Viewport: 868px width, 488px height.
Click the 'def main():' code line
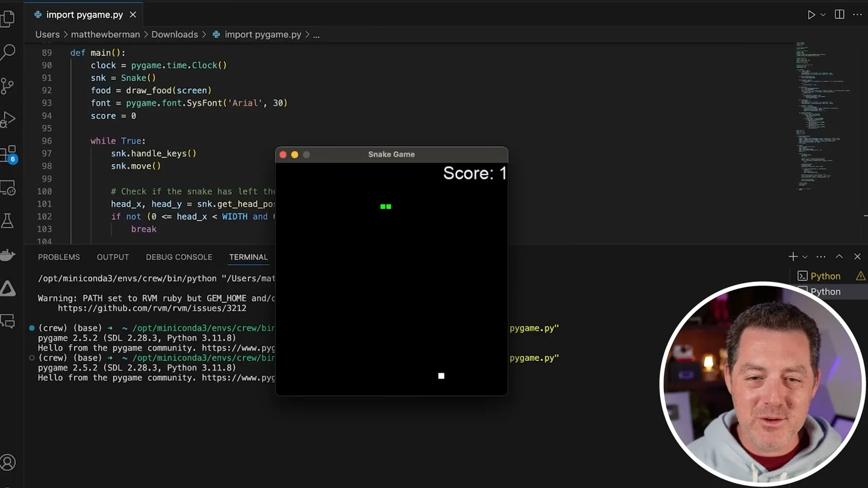[98, 53]
